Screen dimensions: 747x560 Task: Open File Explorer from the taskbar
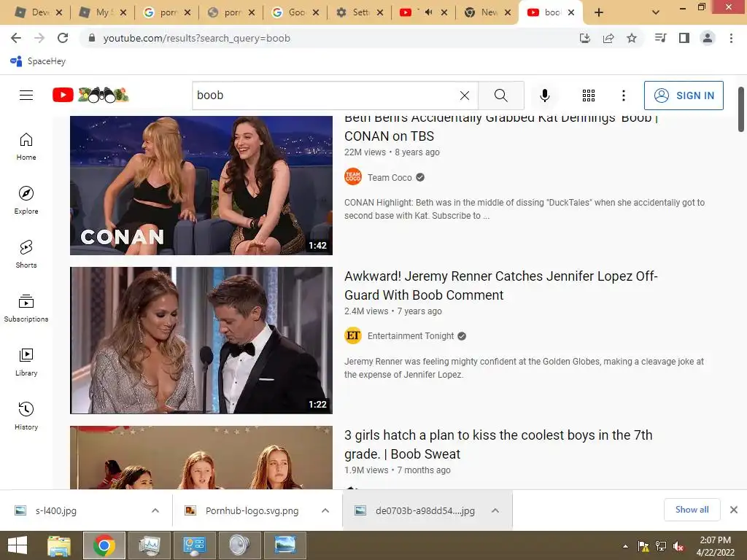[59, 545]
